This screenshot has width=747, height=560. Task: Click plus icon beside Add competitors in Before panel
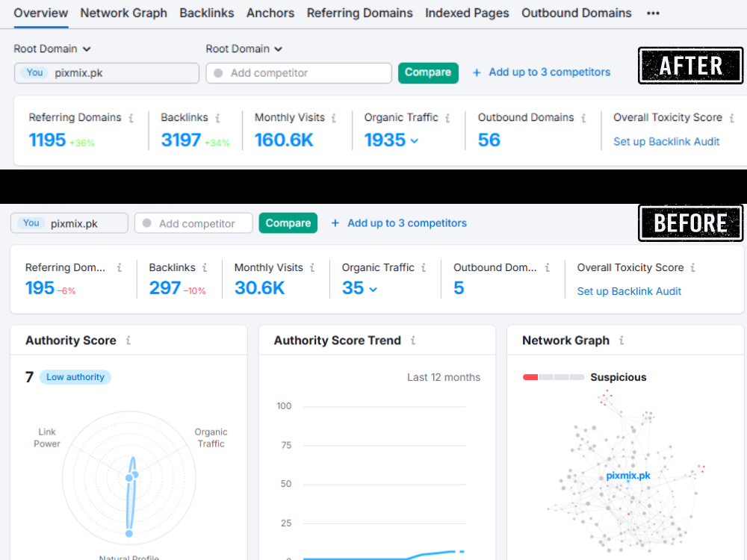tap(335, 223)
